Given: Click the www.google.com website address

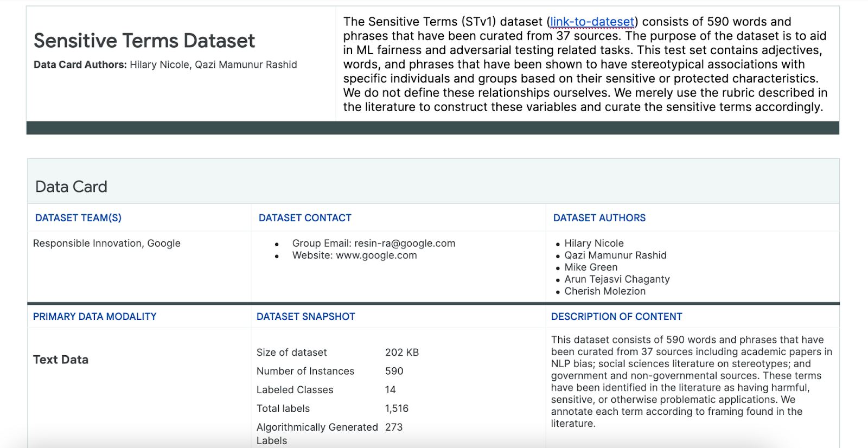Looking at the screenshot, I should [x=376, y=255].
